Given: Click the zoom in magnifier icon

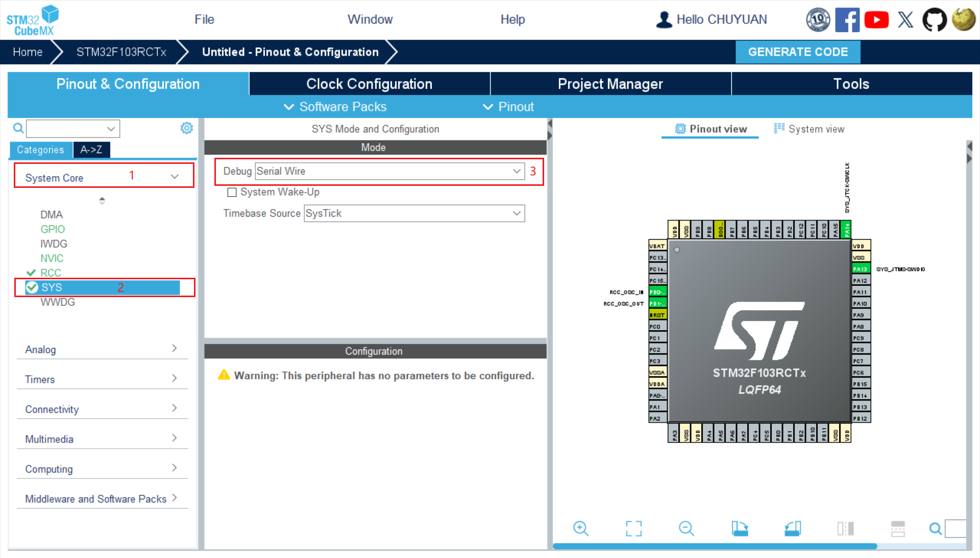Looking at the screenshot, I should pos(580,528).
